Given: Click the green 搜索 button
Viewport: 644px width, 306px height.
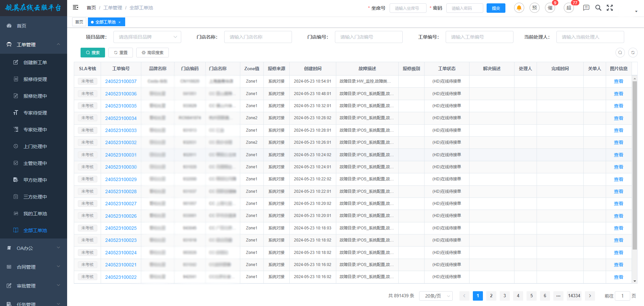Looking at the screenshot, I should 93,52.
